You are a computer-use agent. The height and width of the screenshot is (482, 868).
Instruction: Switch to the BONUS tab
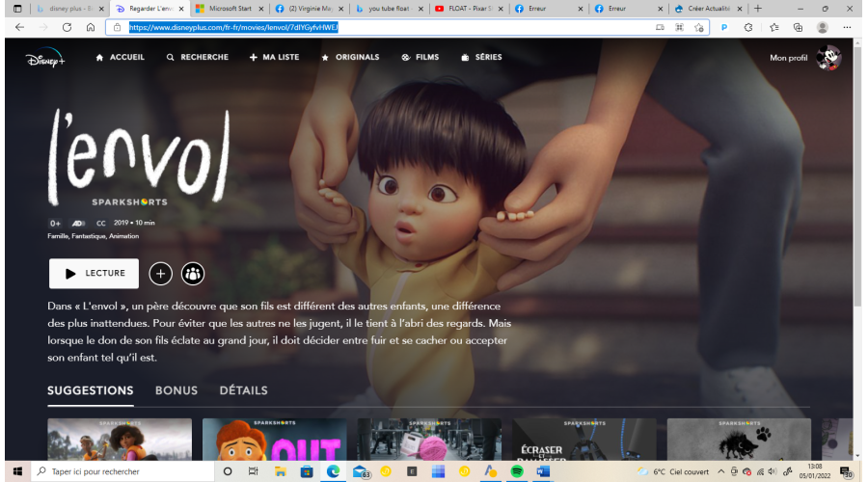(x=176, y=390)
